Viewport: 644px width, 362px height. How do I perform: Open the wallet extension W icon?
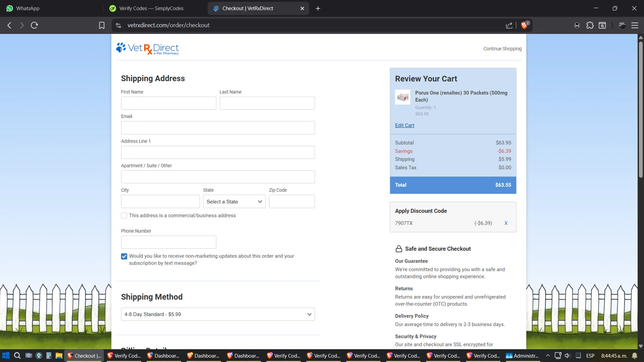pyautogui.click(x=577, y=25)
